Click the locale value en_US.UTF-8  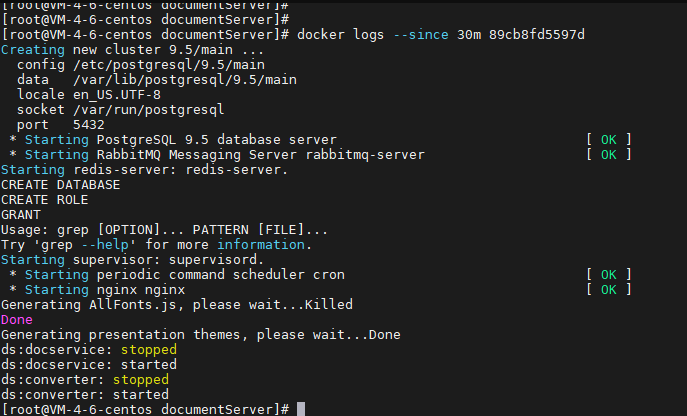click(117, 95)
